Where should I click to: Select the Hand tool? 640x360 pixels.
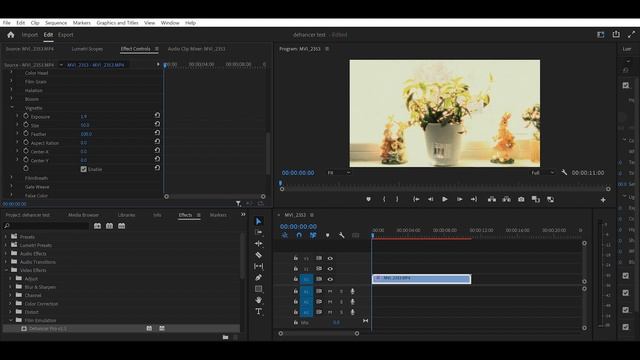[258, 300]
